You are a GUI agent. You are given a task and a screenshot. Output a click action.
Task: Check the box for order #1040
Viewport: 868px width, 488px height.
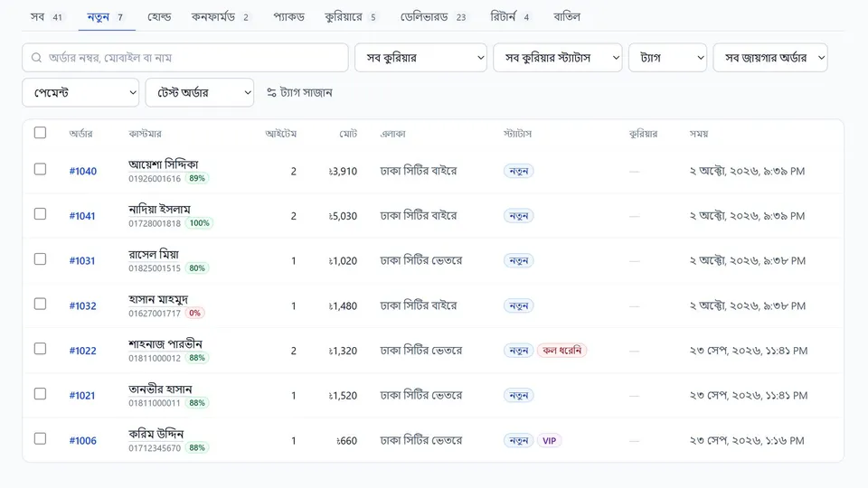click(x=40, y=169)
